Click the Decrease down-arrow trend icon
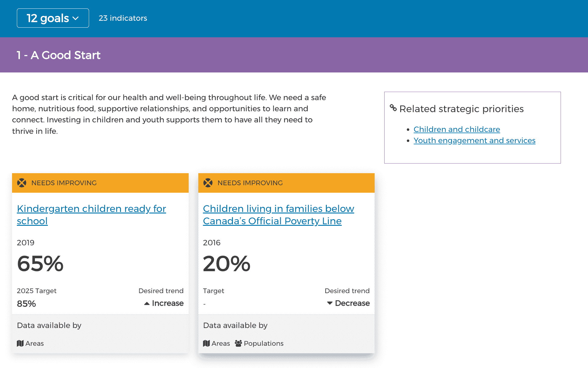The width and height of the screenshot is (588, 368). [330, 303]
